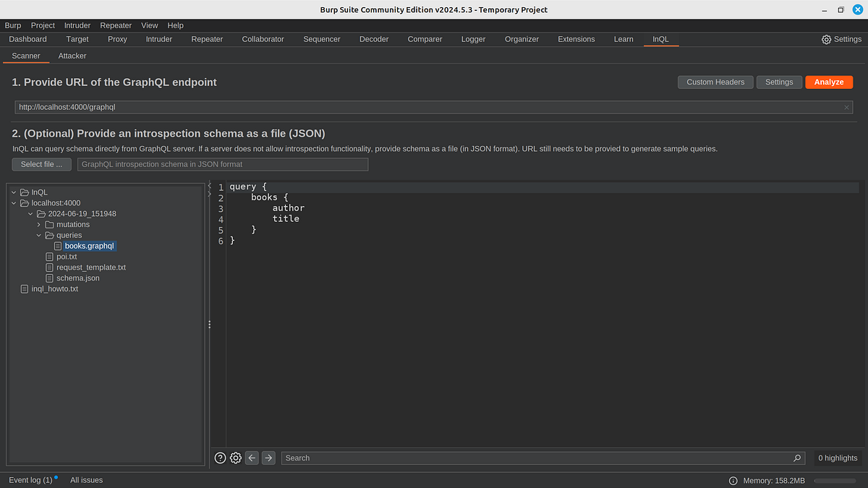
Task: Collapse the localhost:4000 tree node
Action: 14,203
